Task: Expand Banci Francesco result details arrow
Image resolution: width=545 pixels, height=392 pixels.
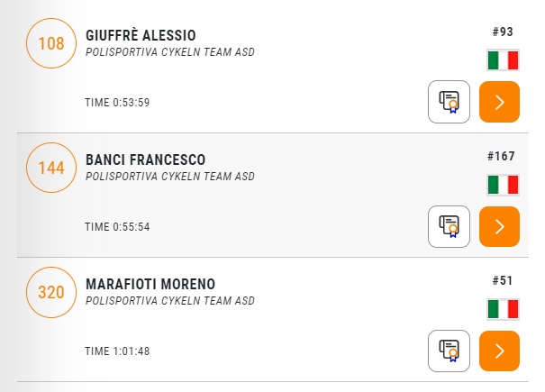Action: pyautogui.click(x=499, y=226)
